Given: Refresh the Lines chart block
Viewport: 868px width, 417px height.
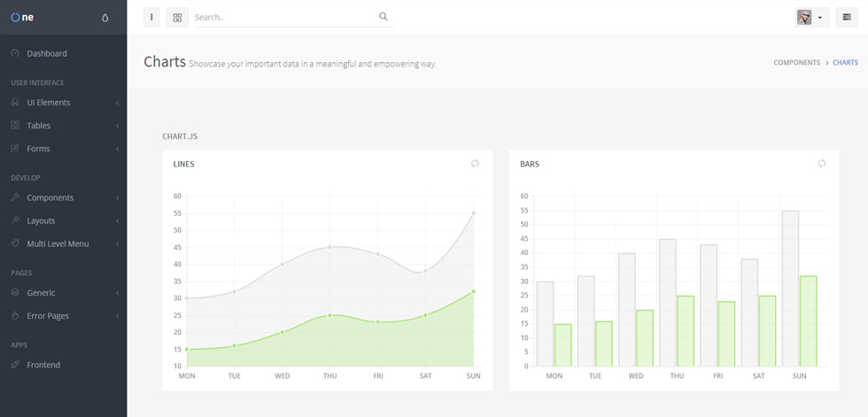Looking at the screenshot, I should click(x=475, y=163).
